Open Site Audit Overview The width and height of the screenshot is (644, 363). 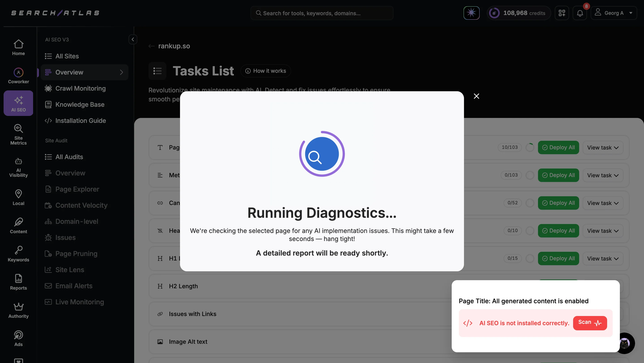point(84,173)
